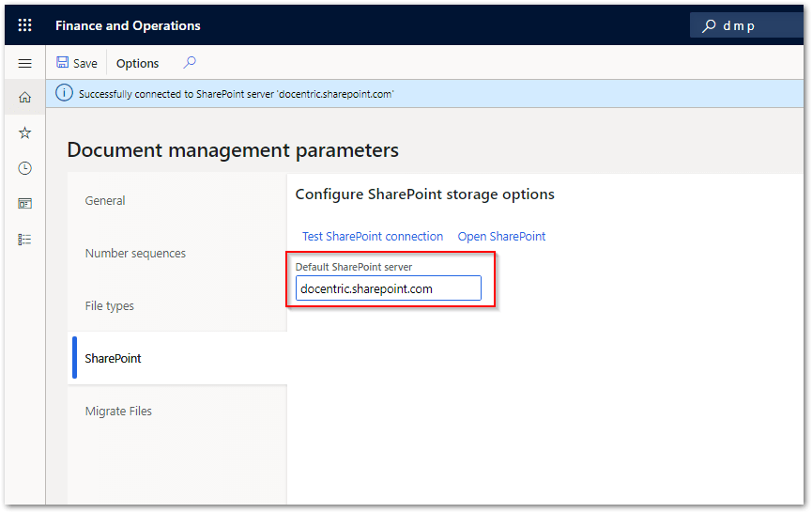Open the Migrate Files tab
Viewport: 812px width, 513px height.
118,411
